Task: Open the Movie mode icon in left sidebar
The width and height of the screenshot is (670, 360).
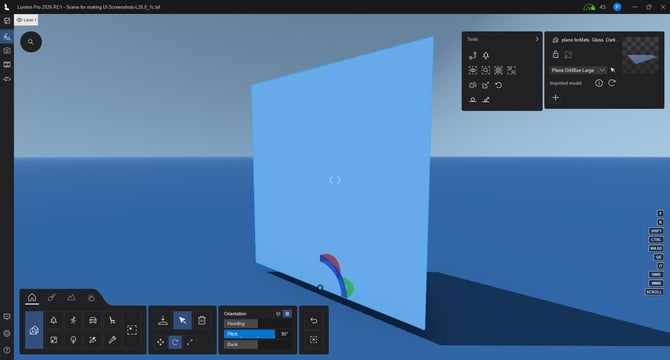Action: pyautogui.click(x=7, y=64)
